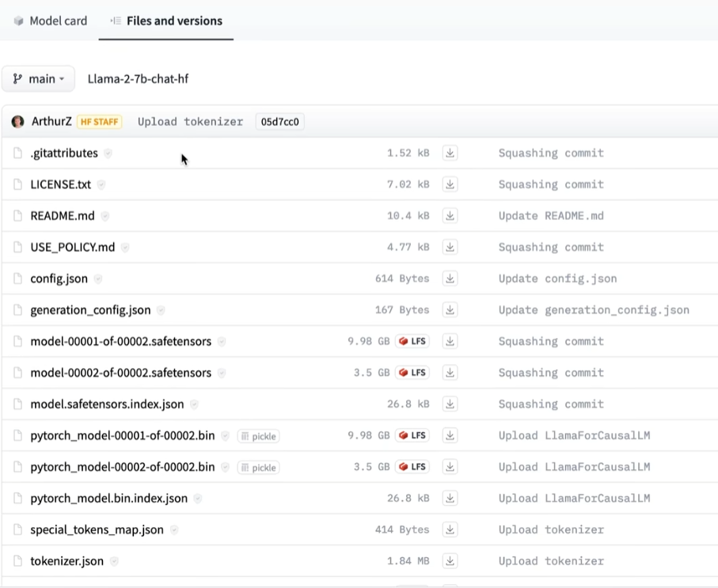Click Update README.md commit message
The height and width of the screenshot is (588, 718).
(x=550, y=216)
